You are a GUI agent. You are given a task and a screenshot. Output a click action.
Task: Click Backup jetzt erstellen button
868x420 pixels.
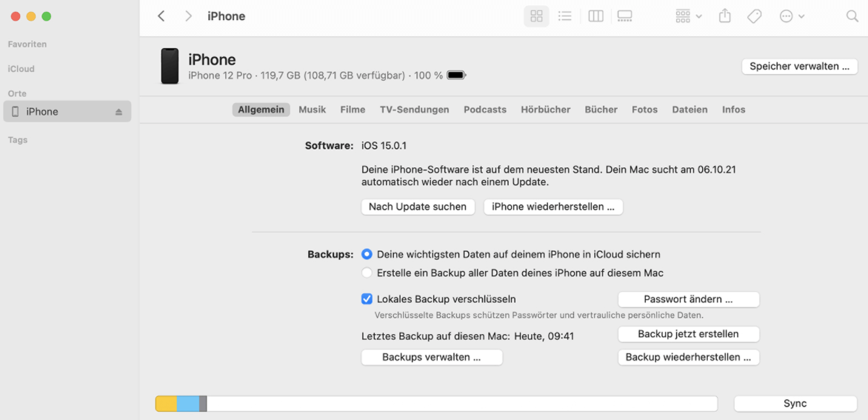pos(688,334)
